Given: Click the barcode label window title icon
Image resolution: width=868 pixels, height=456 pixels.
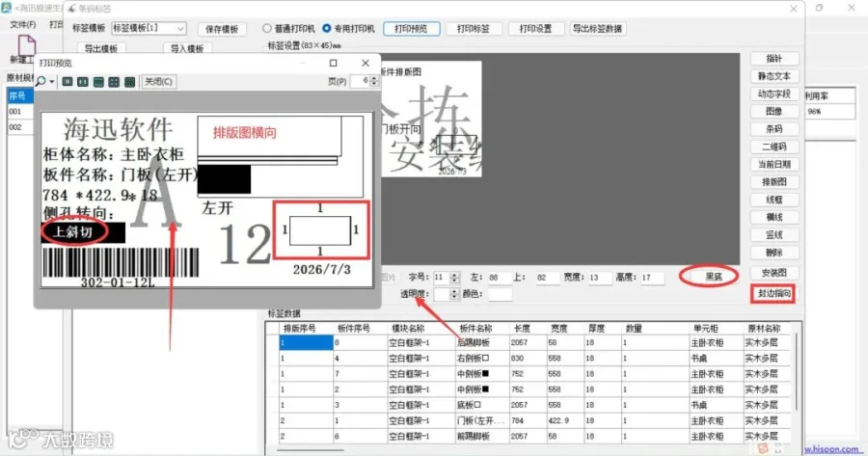Looking at the screenshot, I should pyautogui.click(x=72, y=9).
